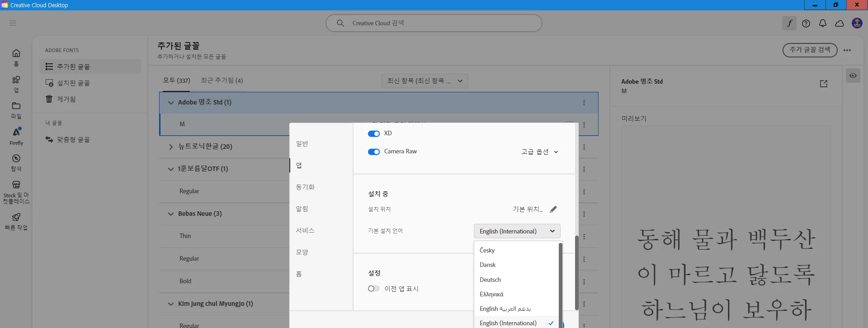Viewport: 868px width, 328px height.
Task: Expand 고급 옵션 for Camera Raw
Action: (540, 152)
